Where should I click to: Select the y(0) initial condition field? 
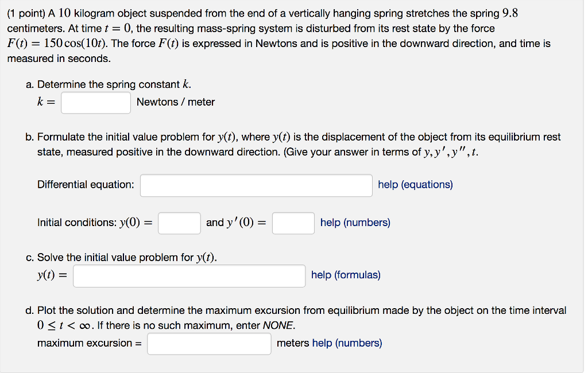click(x=179, y=223)
